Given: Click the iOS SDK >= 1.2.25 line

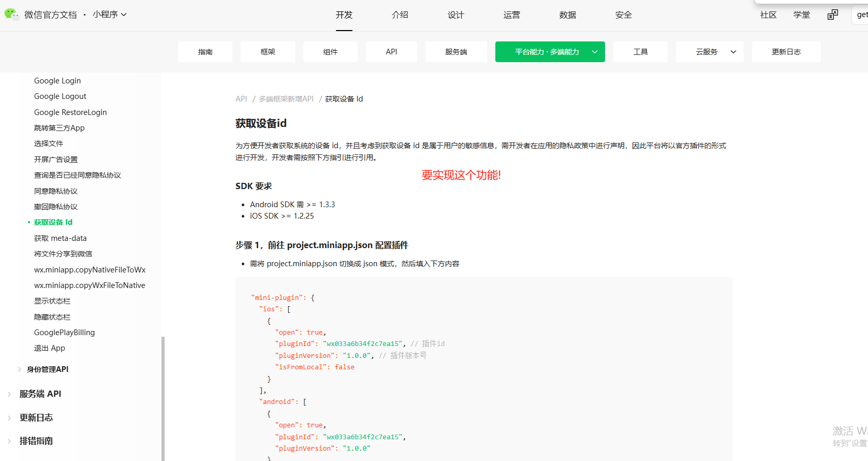Looking at the screenshot, I should click(282, 216).
